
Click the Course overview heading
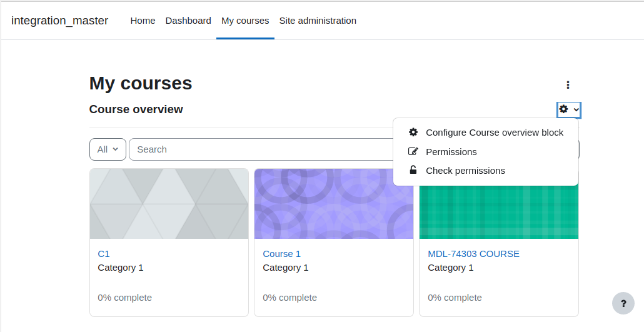(136, 109)
